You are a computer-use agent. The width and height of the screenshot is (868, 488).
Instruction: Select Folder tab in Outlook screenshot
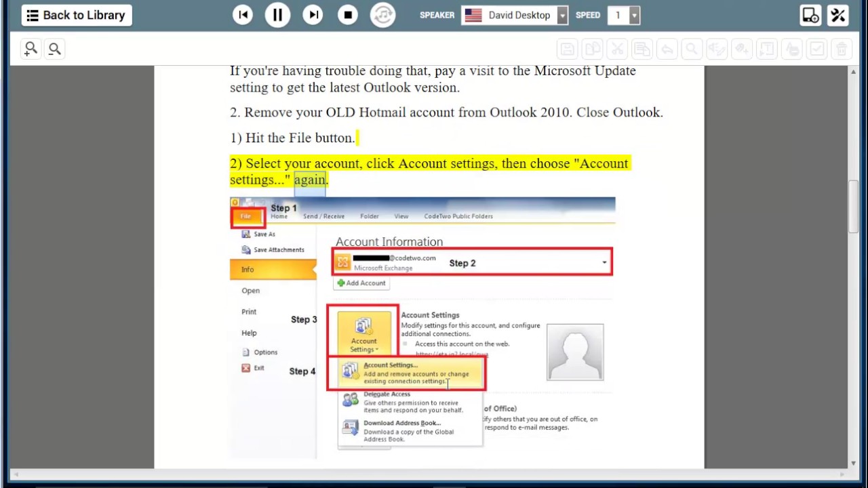tap(369, 216)
